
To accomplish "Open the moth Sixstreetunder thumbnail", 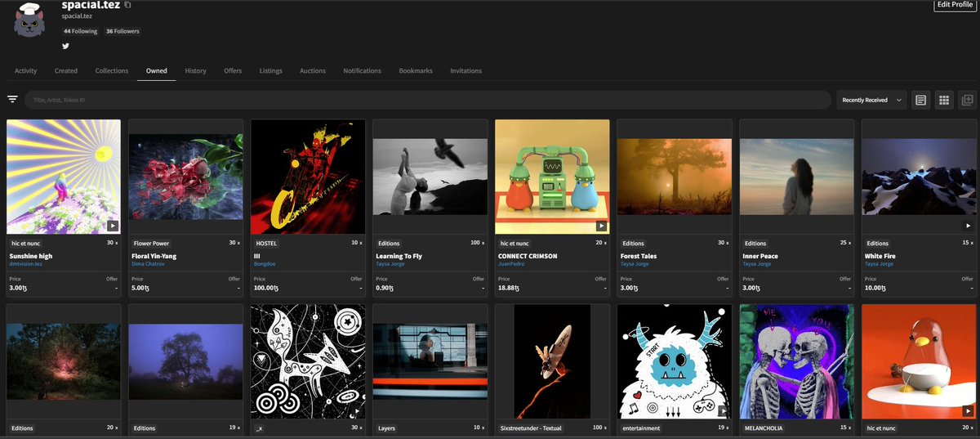I will (553, 361).
